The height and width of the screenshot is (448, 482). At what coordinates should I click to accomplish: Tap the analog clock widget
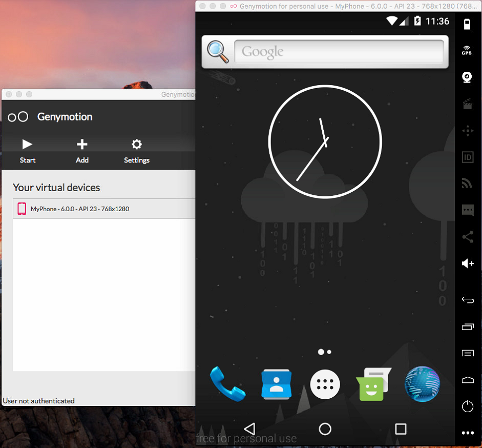tap(325, 141)
